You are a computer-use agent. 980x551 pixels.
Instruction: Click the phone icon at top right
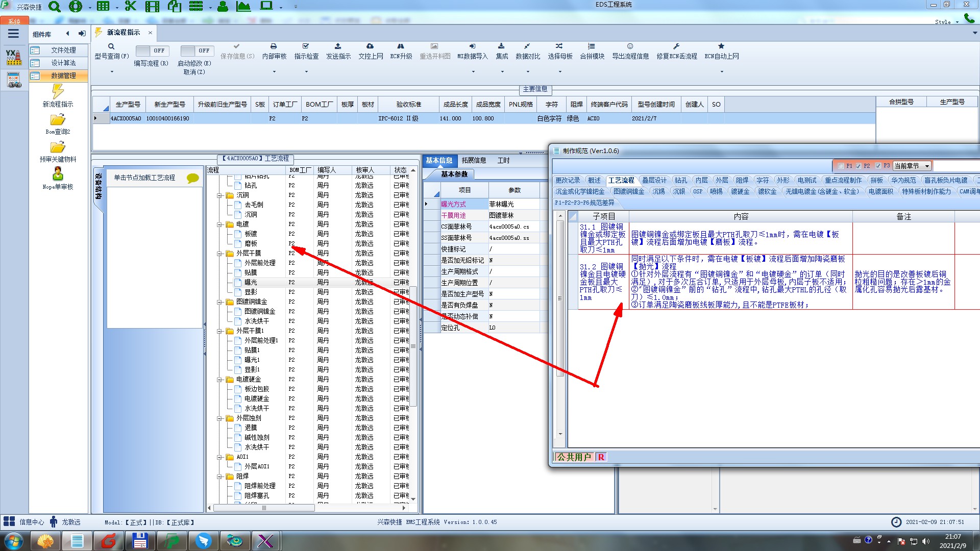click(x=969, y=18)
